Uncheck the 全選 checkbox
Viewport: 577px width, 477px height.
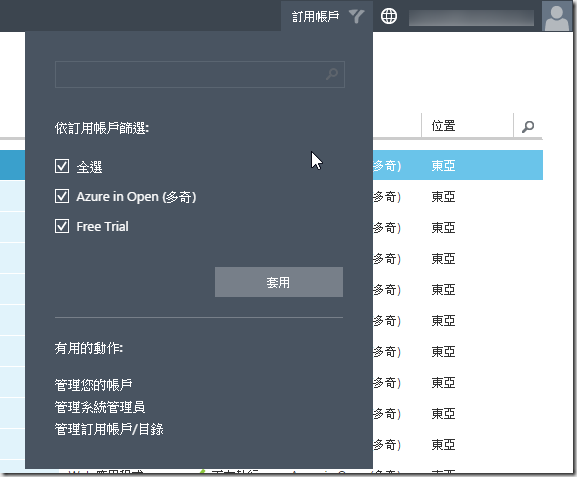click(62, 166)
